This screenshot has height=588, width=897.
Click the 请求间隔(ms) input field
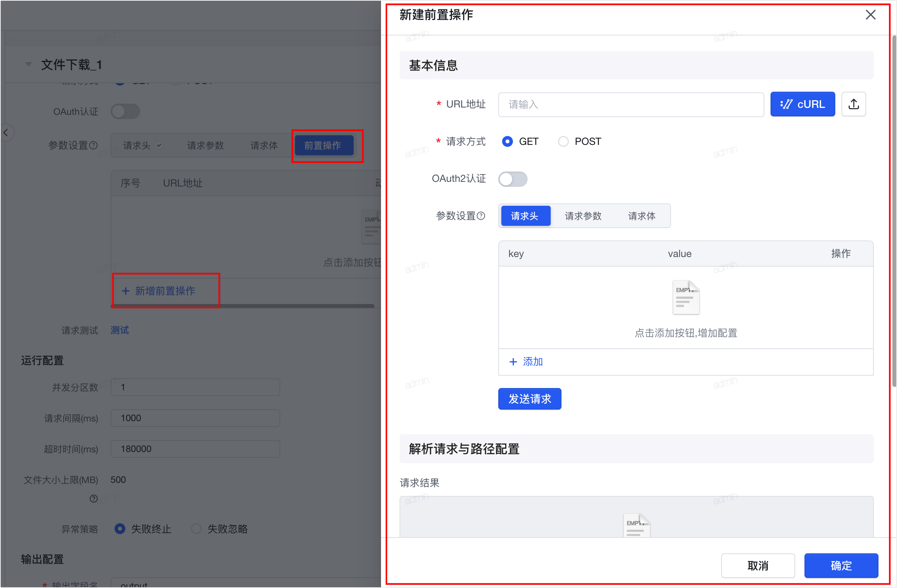click(195, 418)
